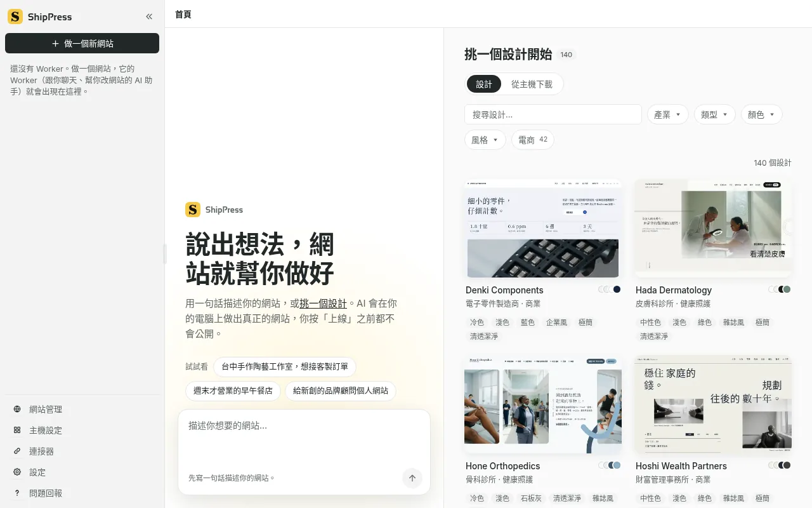Follow the 挑一個設計 link in description
Screen dimensions: 812x508
coord(323,303)
